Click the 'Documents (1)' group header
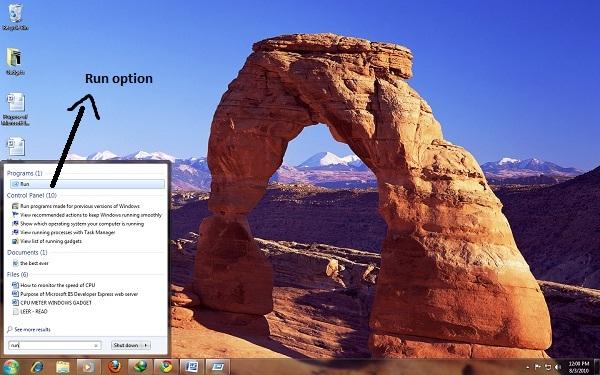Viewport: 600px width, 375px height. (27, 253)
